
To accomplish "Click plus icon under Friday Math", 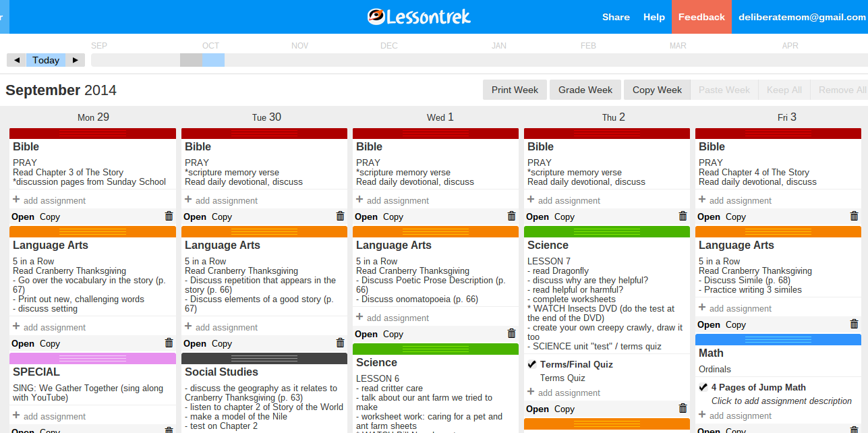I will point(702,415).
